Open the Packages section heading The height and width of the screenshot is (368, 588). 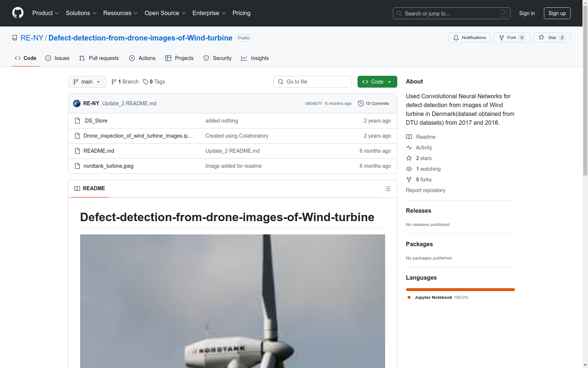pyautogui.click(x=419, y=244)
